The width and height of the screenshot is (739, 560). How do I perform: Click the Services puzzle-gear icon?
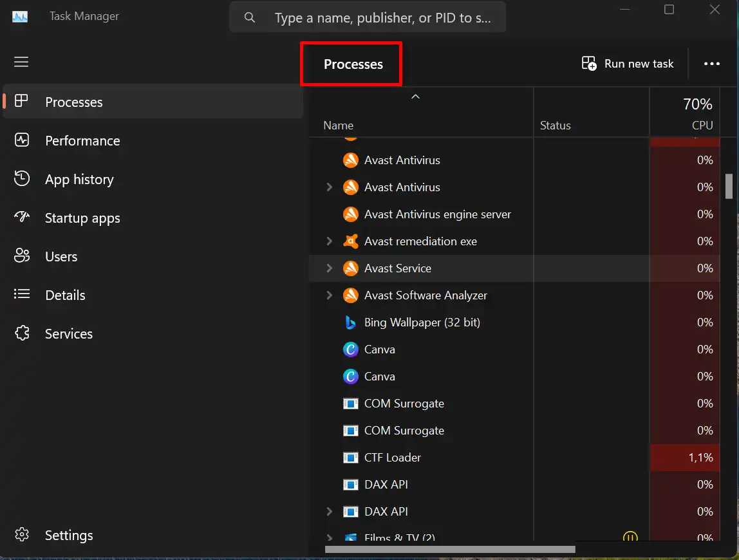point(22,333)
